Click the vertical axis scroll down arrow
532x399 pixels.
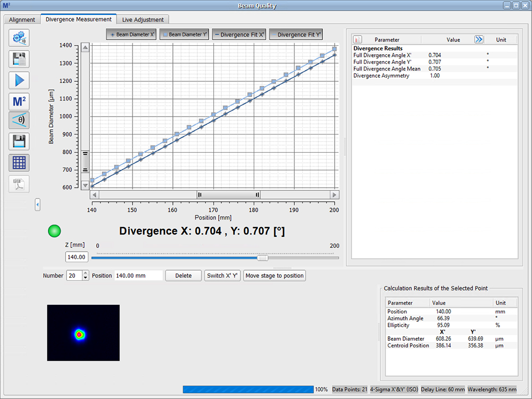[85, 185]
